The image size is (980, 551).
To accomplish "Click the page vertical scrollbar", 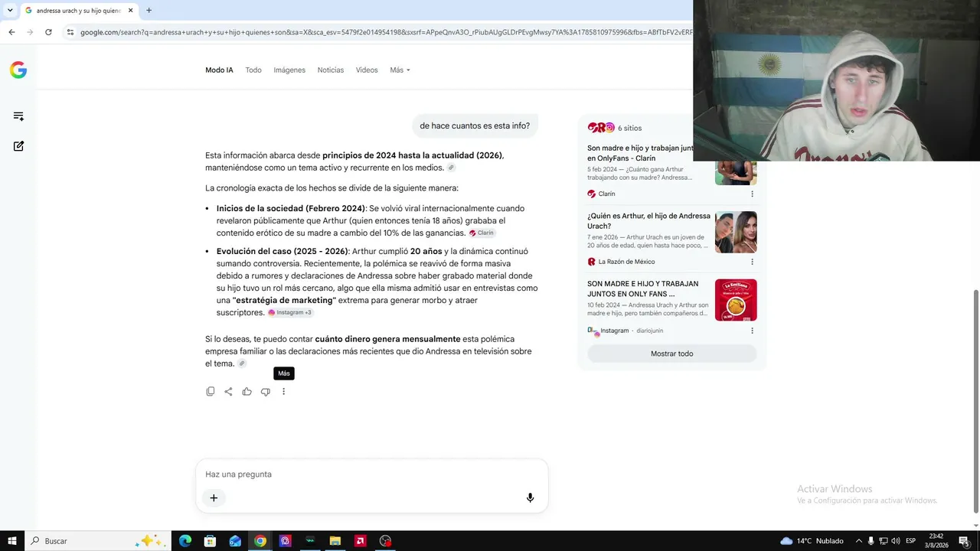I will click(x=975, y=402).
